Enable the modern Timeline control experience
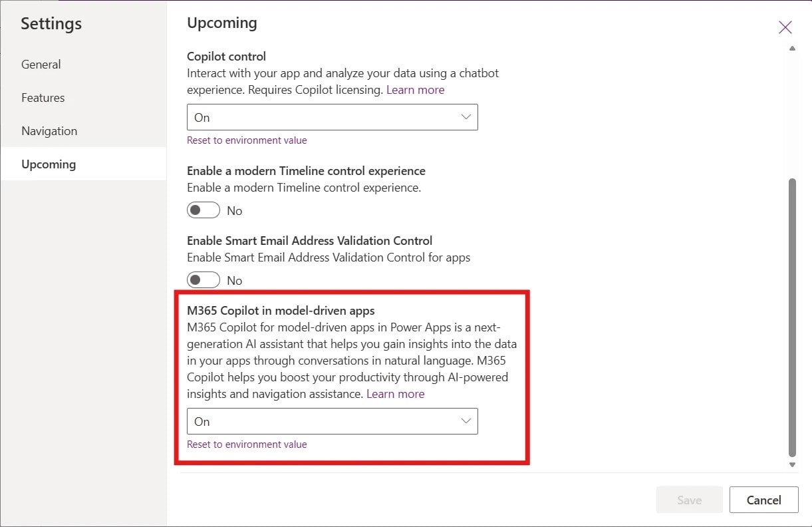The image size is (812, 527). [x=203, y=210]
